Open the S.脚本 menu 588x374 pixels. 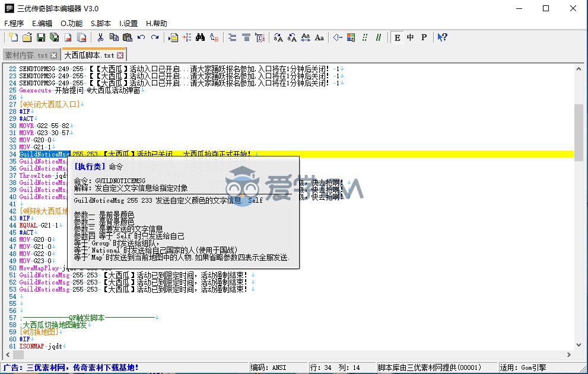pos(101,23)
